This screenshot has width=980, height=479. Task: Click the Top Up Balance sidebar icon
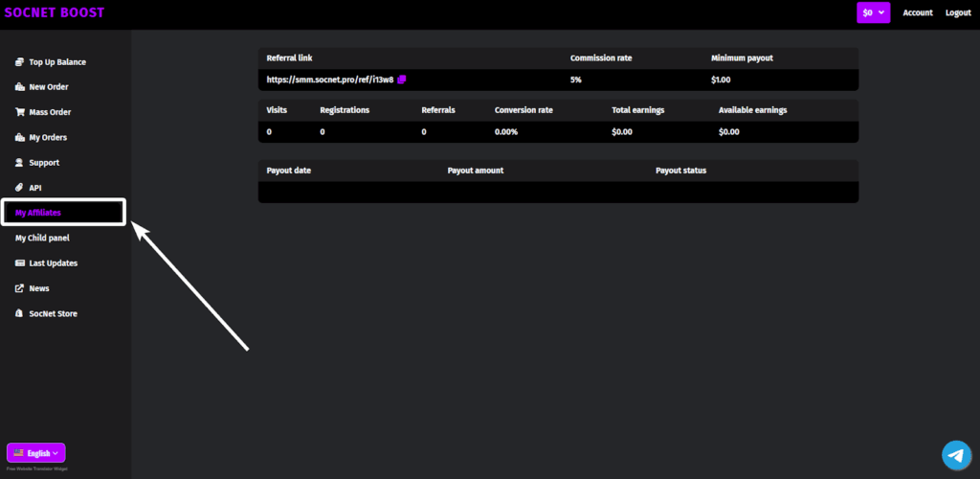tap(20, 62)
